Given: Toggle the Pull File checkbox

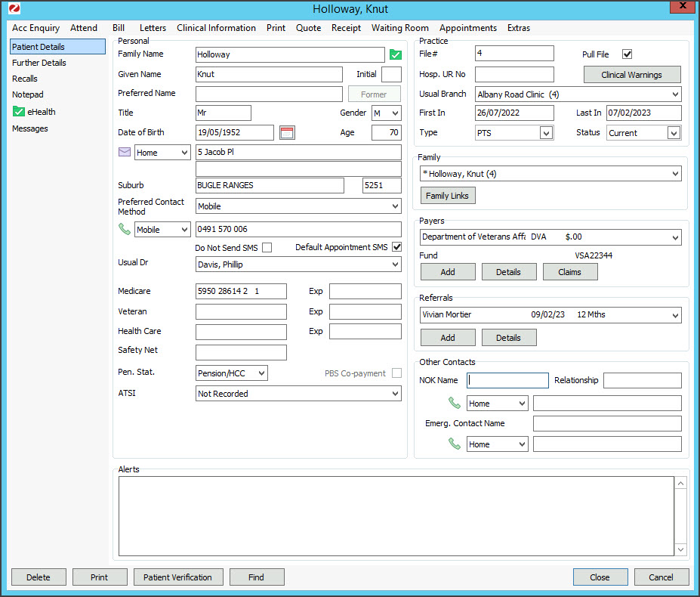Looking at the screenshot, I should point(627,54).
